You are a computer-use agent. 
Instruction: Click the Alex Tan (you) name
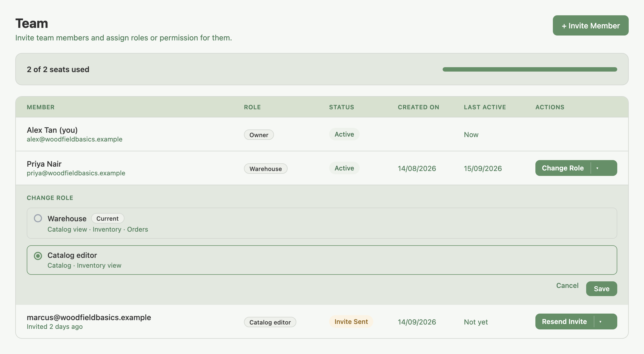coord(52,130)
